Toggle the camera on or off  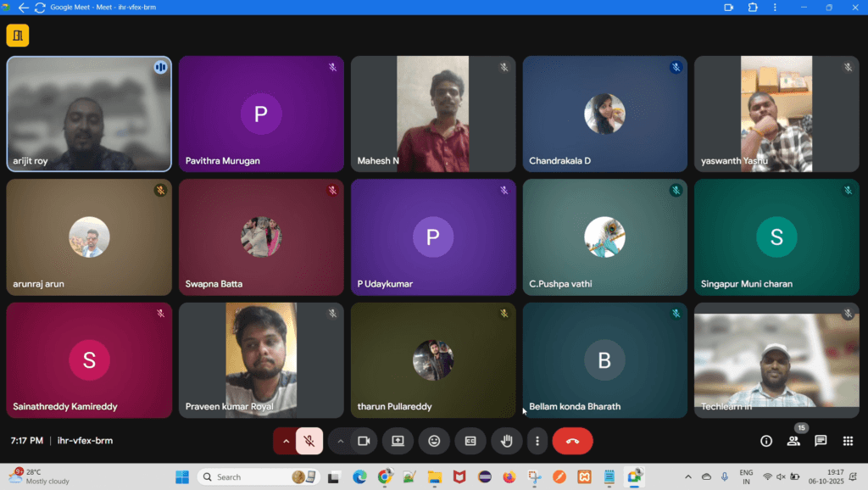click(x=364, y=441)
